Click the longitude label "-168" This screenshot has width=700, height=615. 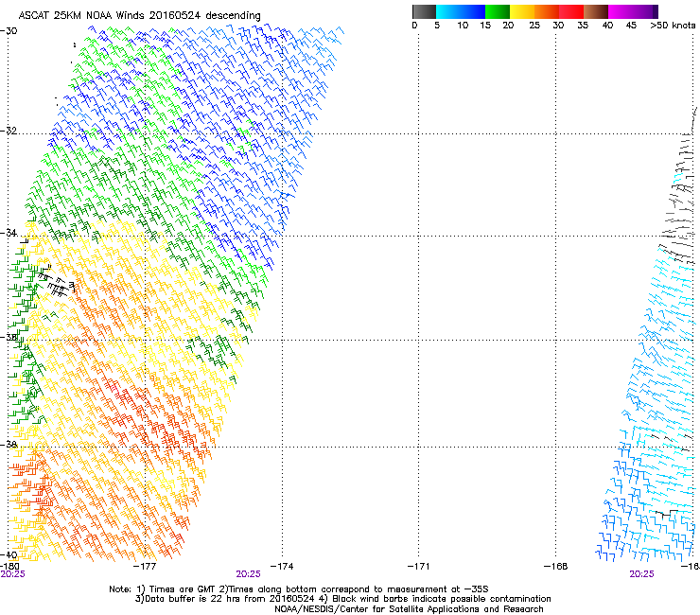[555, 567]
